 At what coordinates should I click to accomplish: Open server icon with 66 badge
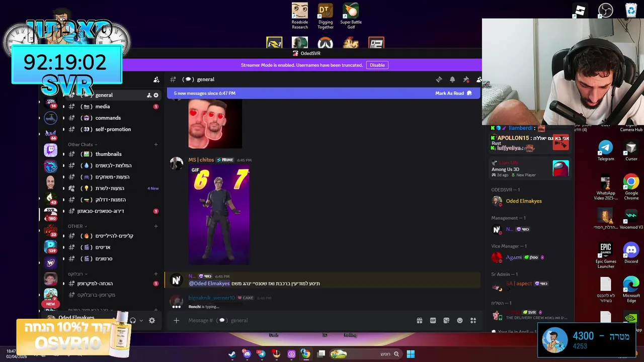pos(50,134)
